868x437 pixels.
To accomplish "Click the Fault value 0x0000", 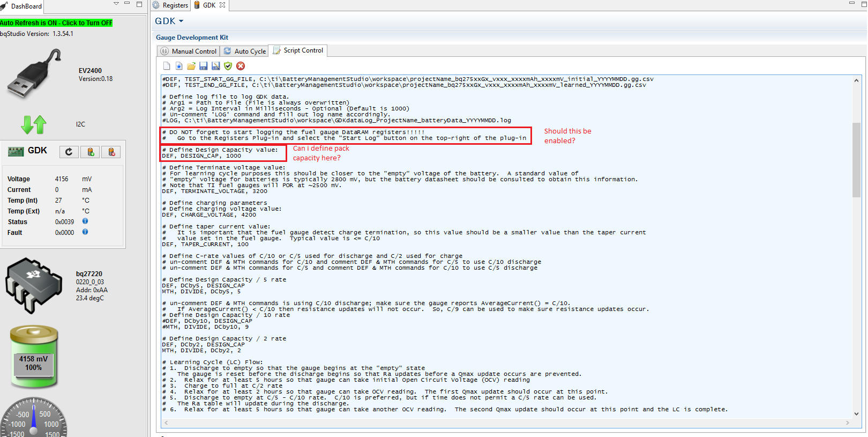I will (65, 233).
